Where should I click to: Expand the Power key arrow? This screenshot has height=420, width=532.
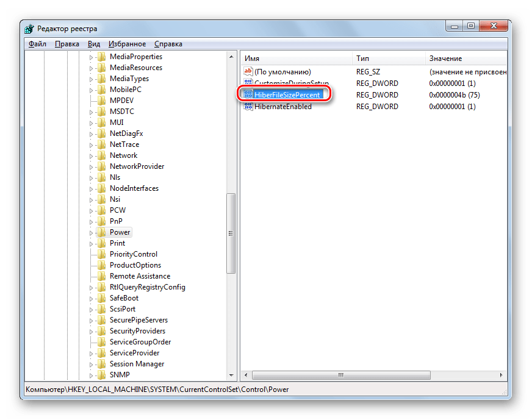[91, 233]
